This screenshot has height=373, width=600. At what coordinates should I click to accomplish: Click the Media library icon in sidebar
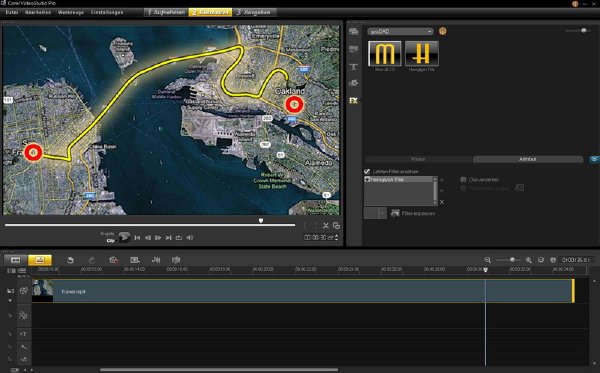pyautogui.click(x=354, y=32)
